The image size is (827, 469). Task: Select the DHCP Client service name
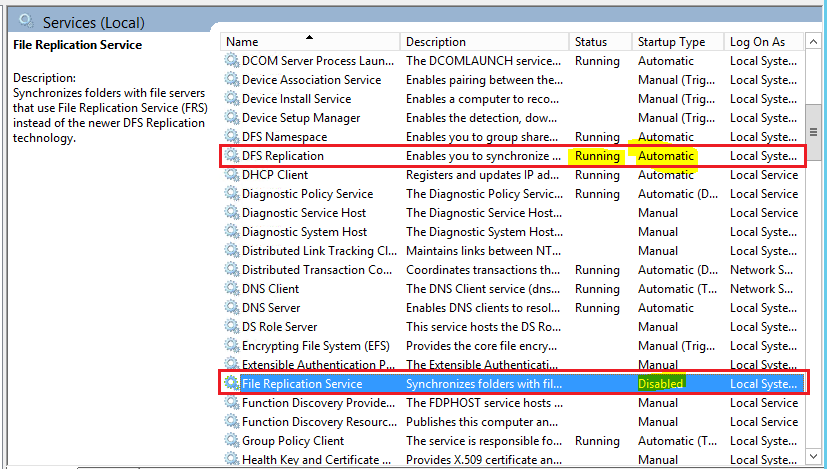[x=275, y=175]
